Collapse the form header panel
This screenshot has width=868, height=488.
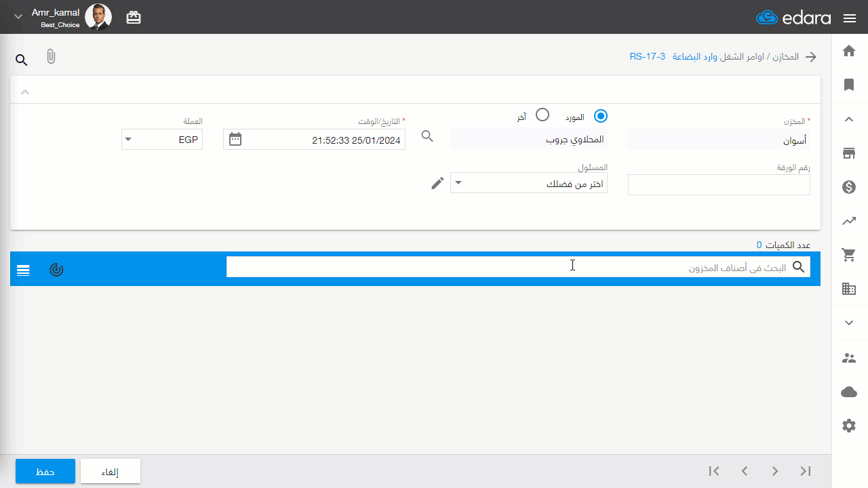[x=25, y=91]
